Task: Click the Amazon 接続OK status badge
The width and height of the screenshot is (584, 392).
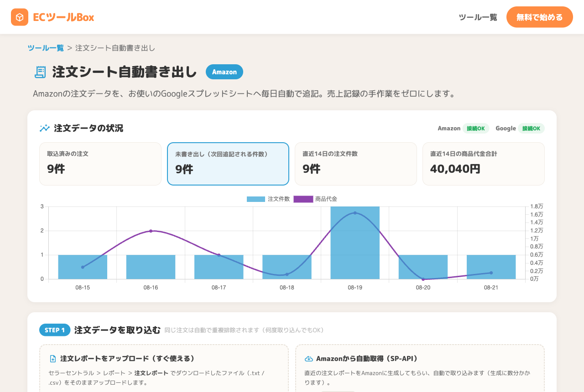Action: [476, 129]
